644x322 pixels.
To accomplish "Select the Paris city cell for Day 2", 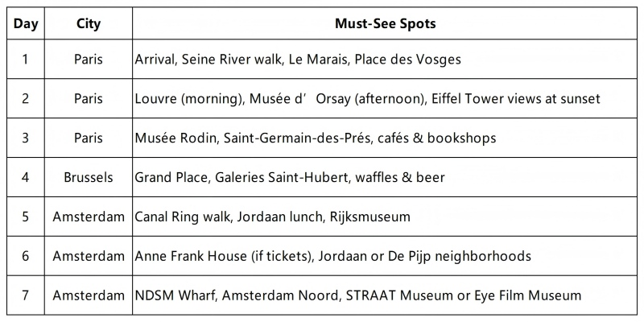I will [x=89, y=98].
